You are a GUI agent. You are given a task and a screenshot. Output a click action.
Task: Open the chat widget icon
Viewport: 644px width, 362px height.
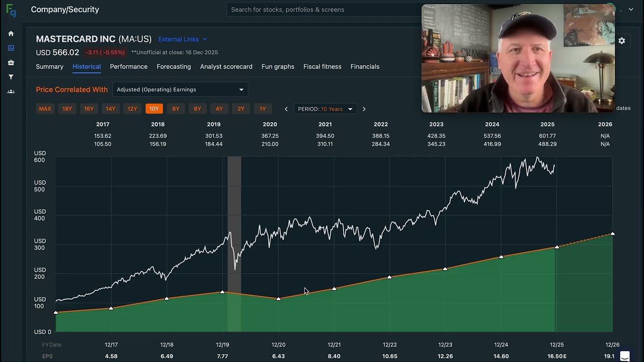(625, 356)
